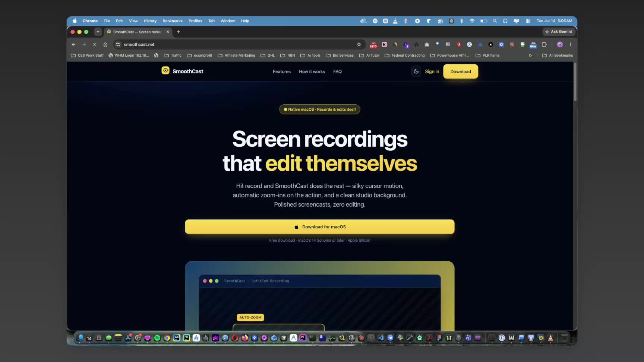Click the SmoothCast recording preview window

pyautogui.click(x=320, y=302)
